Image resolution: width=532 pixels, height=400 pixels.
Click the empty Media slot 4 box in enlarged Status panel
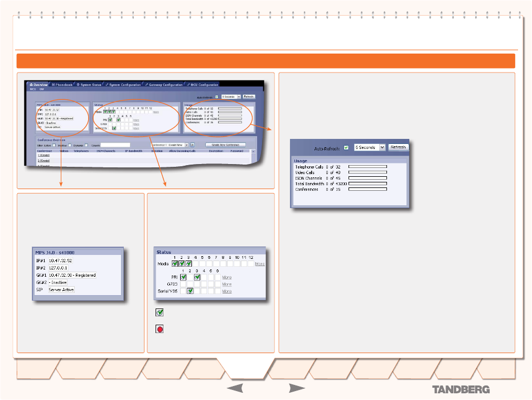(195, 263)
